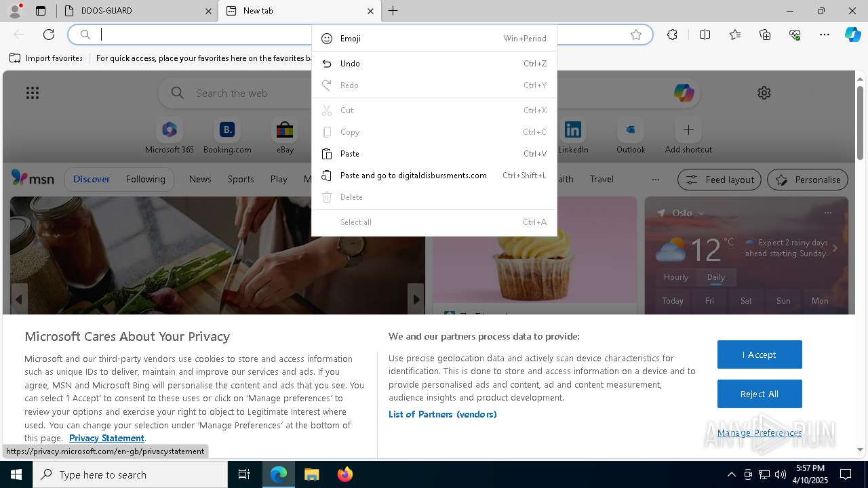Open Manage Preferences link
Image resolution: width=868 pixels, height=488 pixels.
[x=759, y=432]
